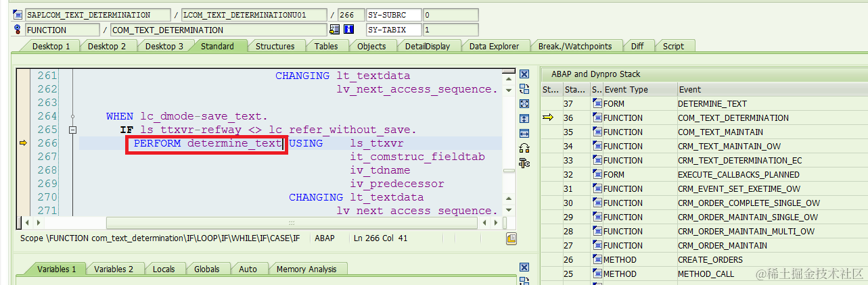
Task: Open the Memory Analysis tab
Action: (x=306, y=269)
